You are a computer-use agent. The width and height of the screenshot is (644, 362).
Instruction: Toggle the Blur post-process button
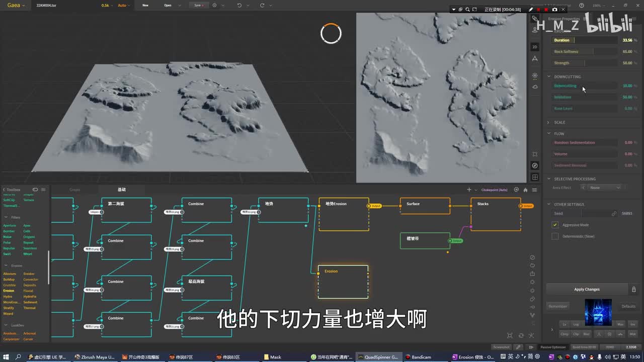coord(587,334)
